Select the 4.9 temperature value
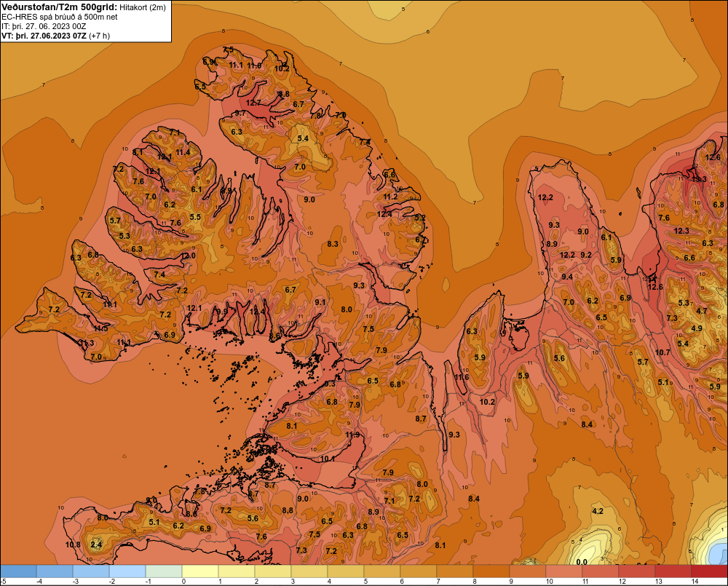Screen dimensions: 728x586 point(697,328)
